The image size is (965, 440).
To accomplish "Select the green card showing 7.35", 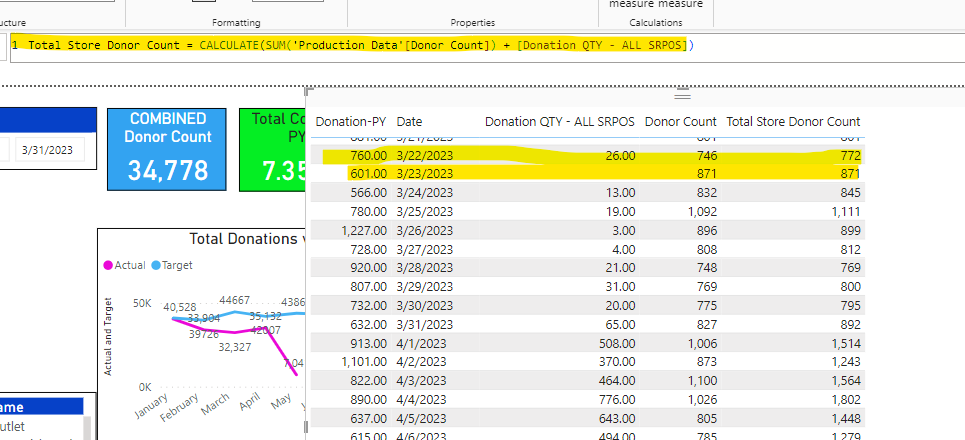I will click(x=273, y=150).
